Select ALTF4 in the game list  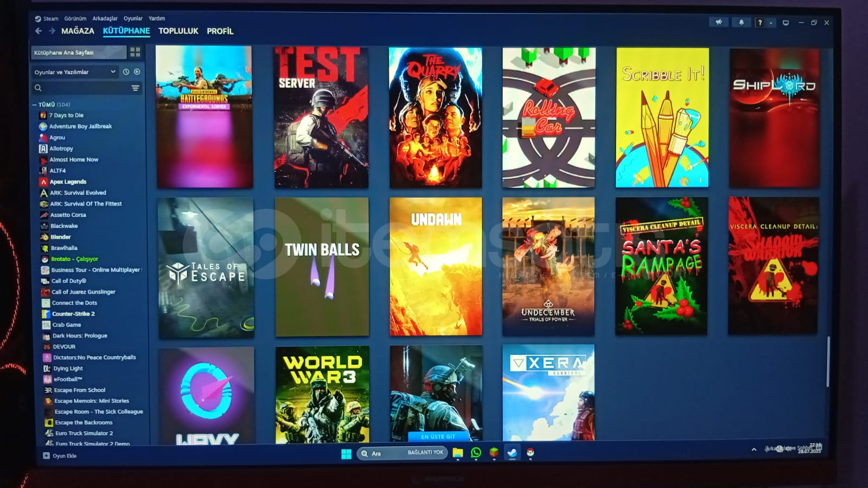[58, 170]
